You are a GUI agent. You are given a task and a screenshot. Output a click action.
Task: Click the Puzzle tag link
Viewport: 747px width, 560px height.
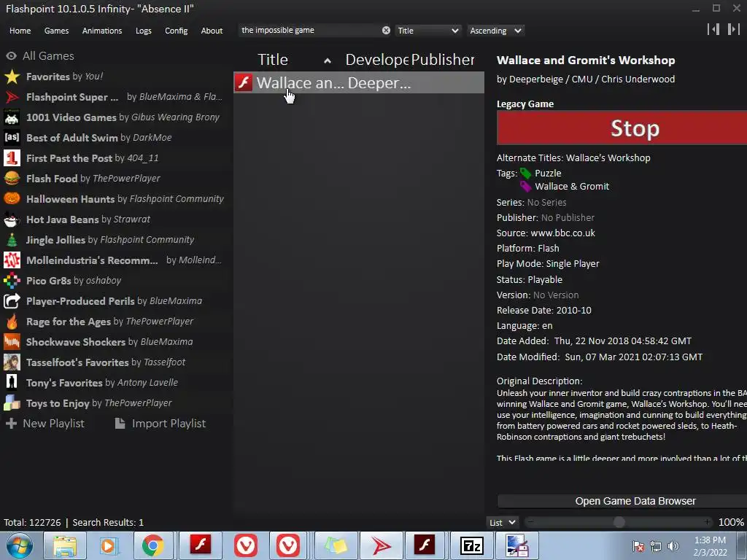click(548, 174)
